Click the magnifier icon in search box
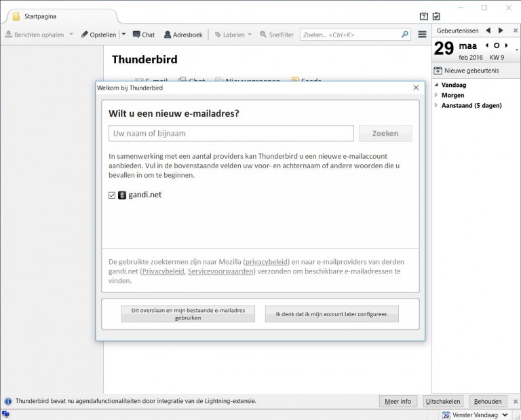The width and height of the screenshot is (521, 420). tap(405, 34)
